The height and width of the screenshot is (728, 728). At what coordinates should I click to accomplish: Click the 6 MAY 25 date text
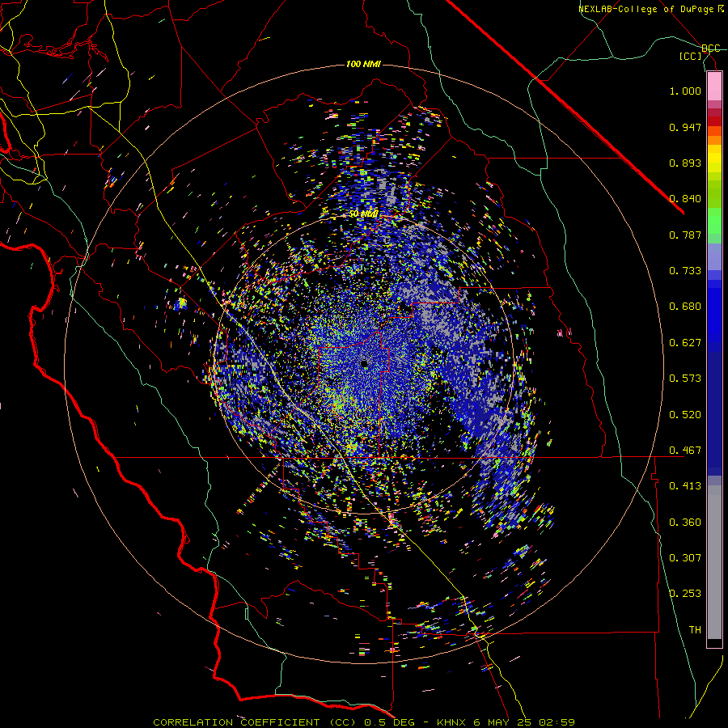pos(504,722)
